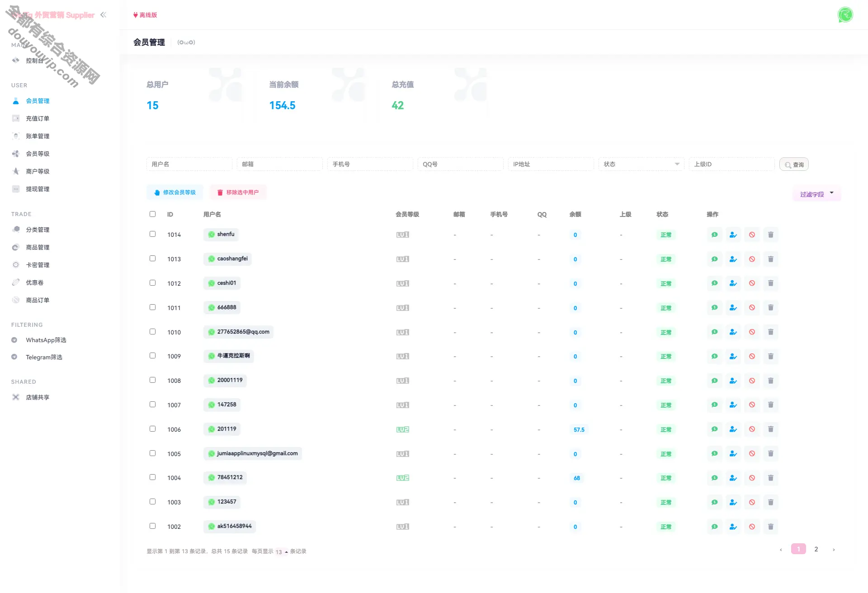The height and width of the screenshot is (593, 868).
Task: Open the per-page records count dropdown
Action: (281, 552)
